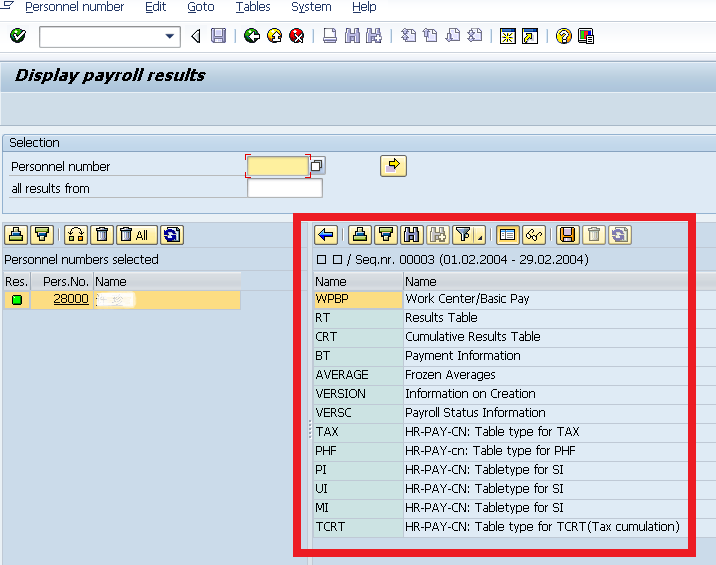Screen dimensions: 716x565
Task: Click the yellow Help question mark icon
Action: click(564, 36)
